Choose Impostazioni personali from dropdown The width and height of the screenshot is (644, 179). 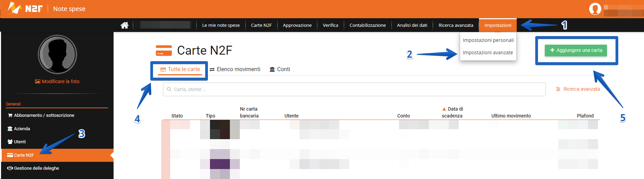coord(488,40)
